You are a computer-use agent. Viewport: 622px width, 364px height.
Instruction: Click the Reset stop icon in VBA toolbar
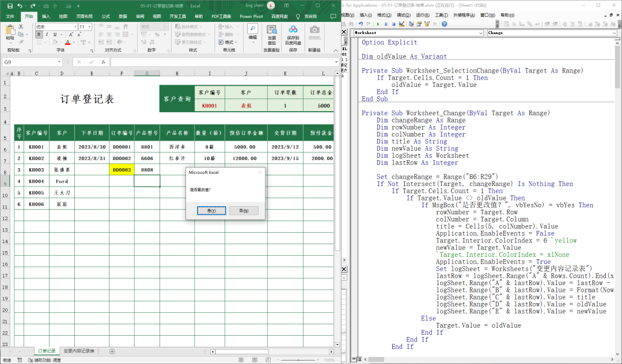[393, 24]
